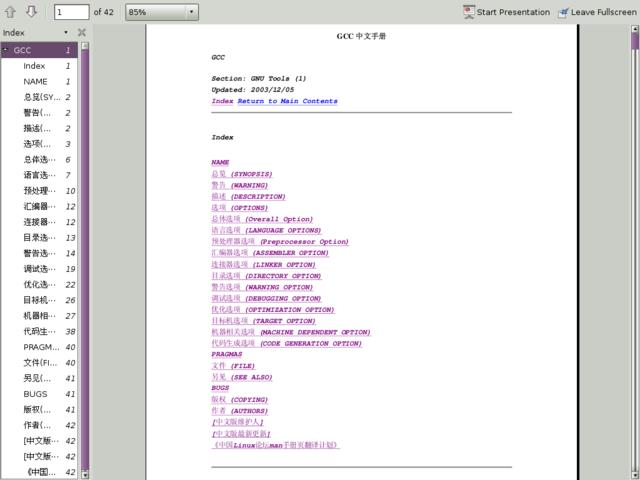Select the NAME entry in sidebar

pyautogui.click(x=39, y=81)
